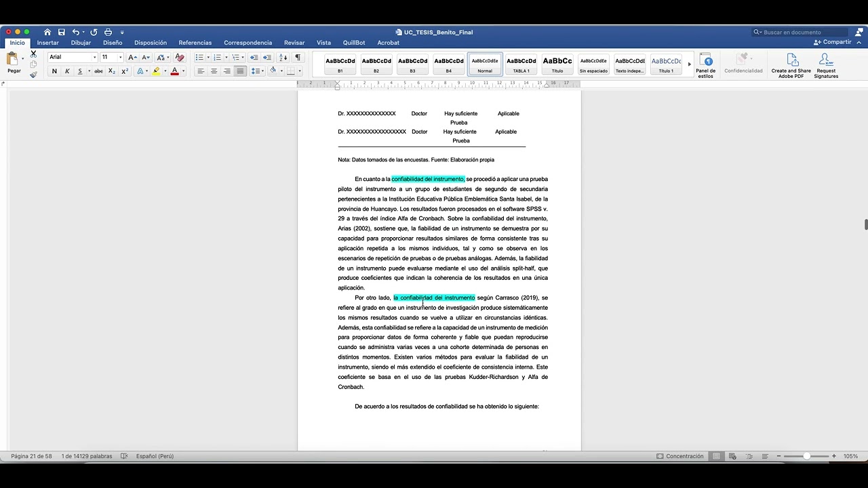Expand bullet list options arrow

(208, 58)
